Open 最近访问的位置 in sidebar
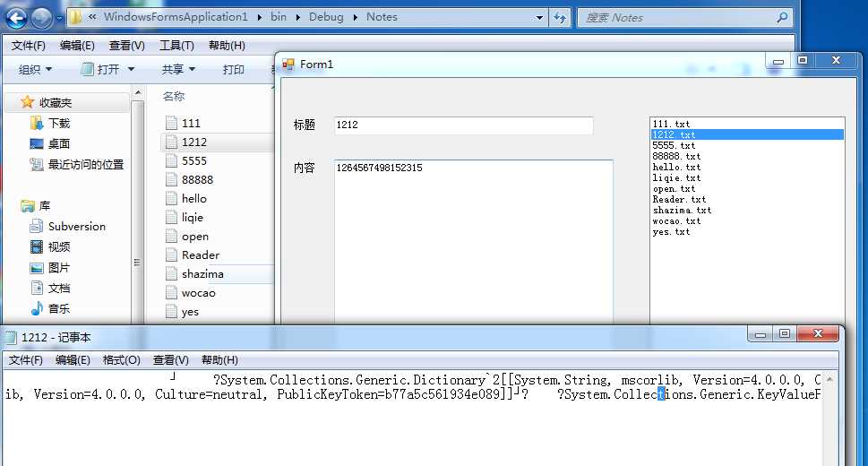This screenshot has width=868, height=466. (76, 164)
